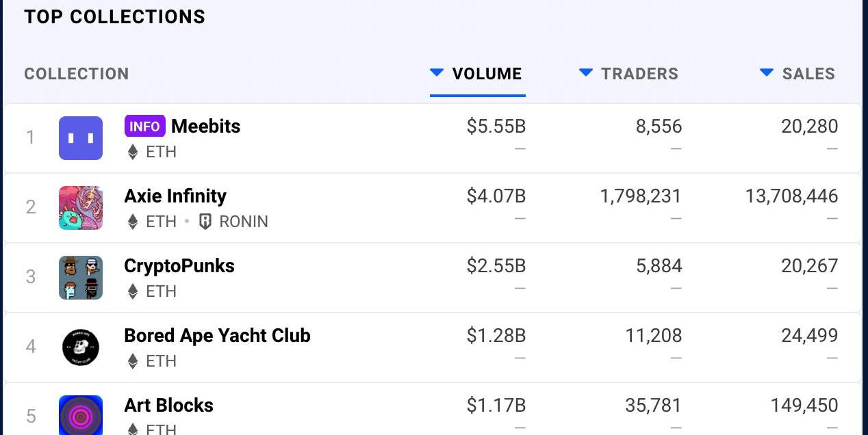Click the ETH icon under CryptoPunks
The width and height of the screenshot is (868, 435).
tap(133, 291)
